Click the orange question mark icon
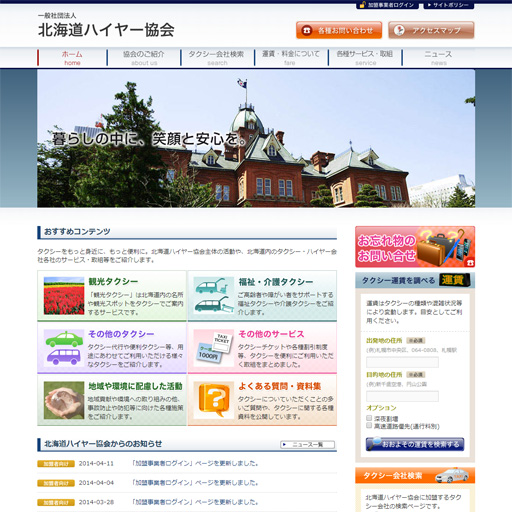 click(x=214, y=400)
